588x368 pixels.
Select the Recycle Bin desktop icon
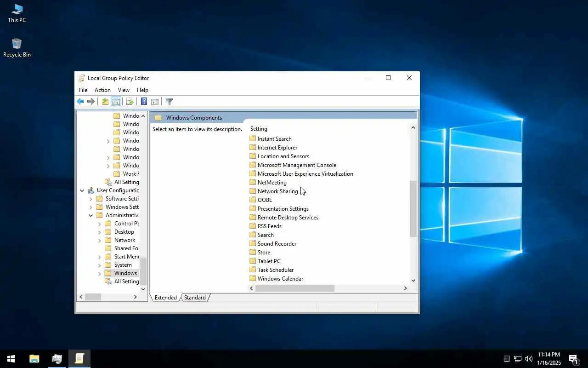[x=17, y=48]
